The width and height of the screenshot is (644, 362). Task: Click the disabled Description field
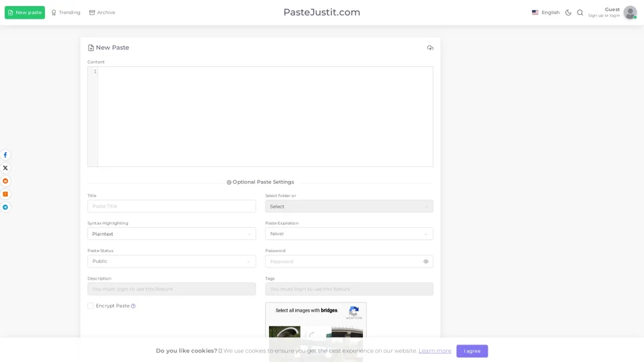(x=172, y=289)
